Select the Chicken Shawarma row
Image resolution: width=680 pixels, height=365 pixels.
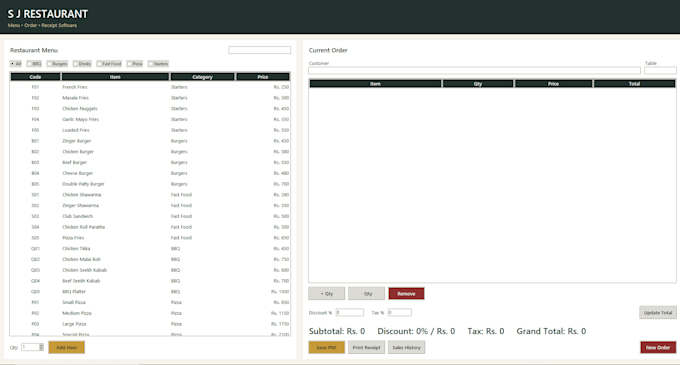[x=150, y=195]
